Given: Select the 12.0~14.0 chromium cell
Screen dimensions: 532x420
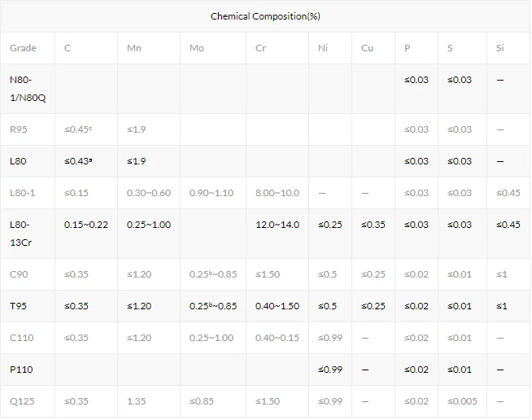Looking at the screenshot, I should coord(277,225).
